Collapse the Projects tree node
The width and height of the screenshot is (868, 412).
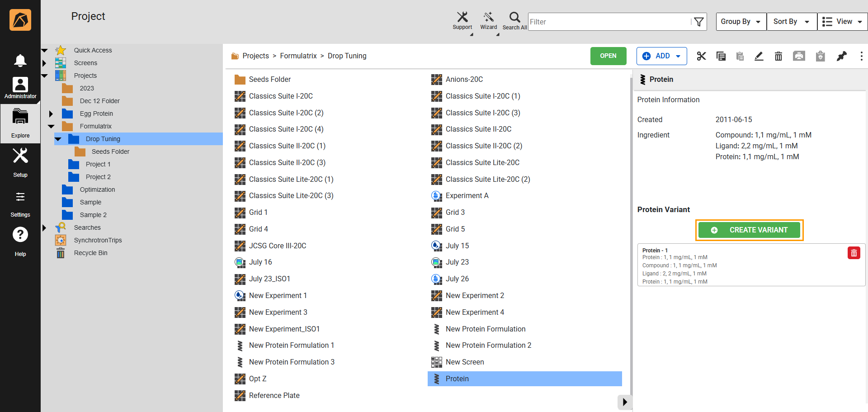(x=44, y=76)
